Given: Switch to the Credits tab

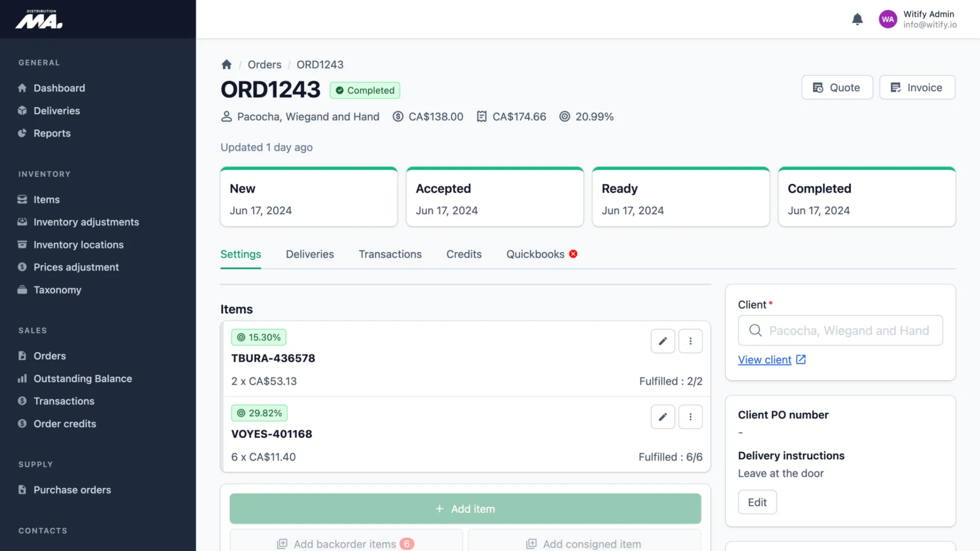Looking at the screenshot, I should [x=464, y=254].
